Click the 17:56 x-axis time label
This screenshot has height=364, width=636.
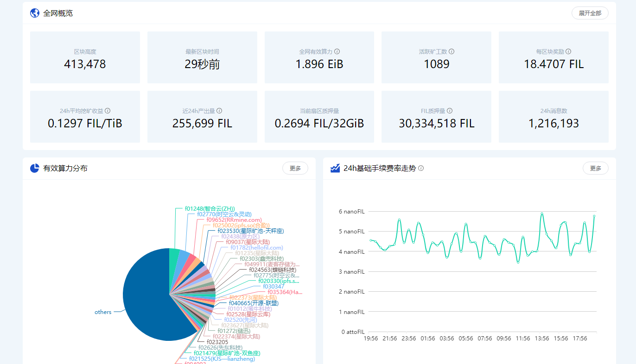click(x=580, y=339)
